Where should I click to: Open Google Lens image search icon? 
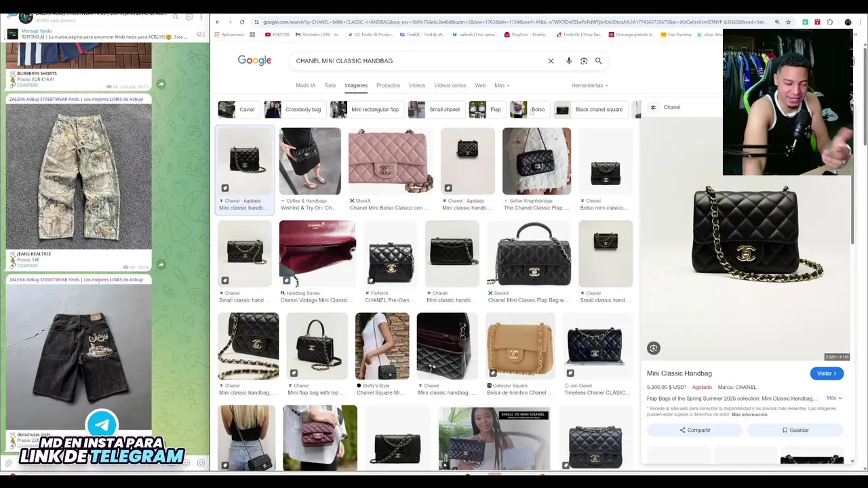point(584,61)
